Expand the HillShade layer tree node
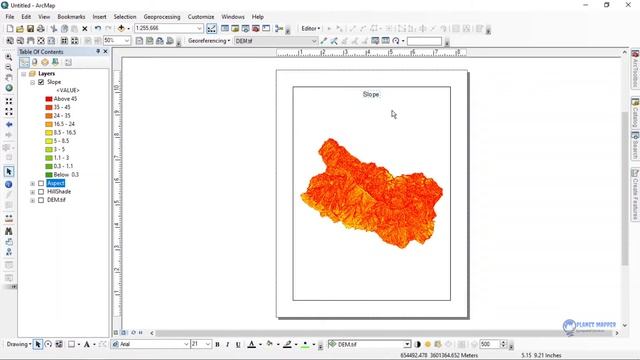This screenshot has height=360, width=640. 33,192
